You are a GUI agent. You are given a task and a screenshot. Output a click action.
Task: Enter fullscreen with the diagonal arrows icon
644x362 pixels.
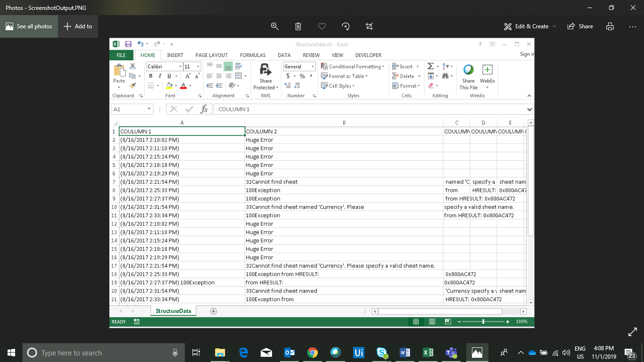(633, 332)
